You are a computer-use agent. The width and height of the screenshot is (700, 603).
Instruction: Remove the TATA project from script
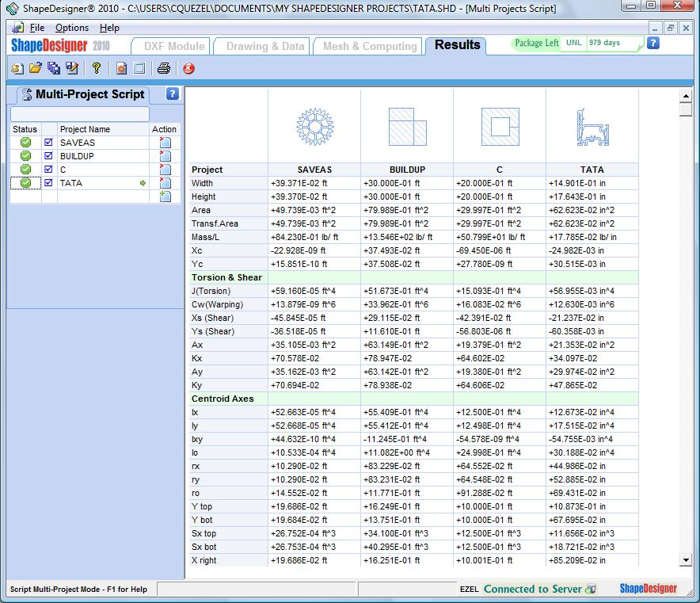[165, 183]
